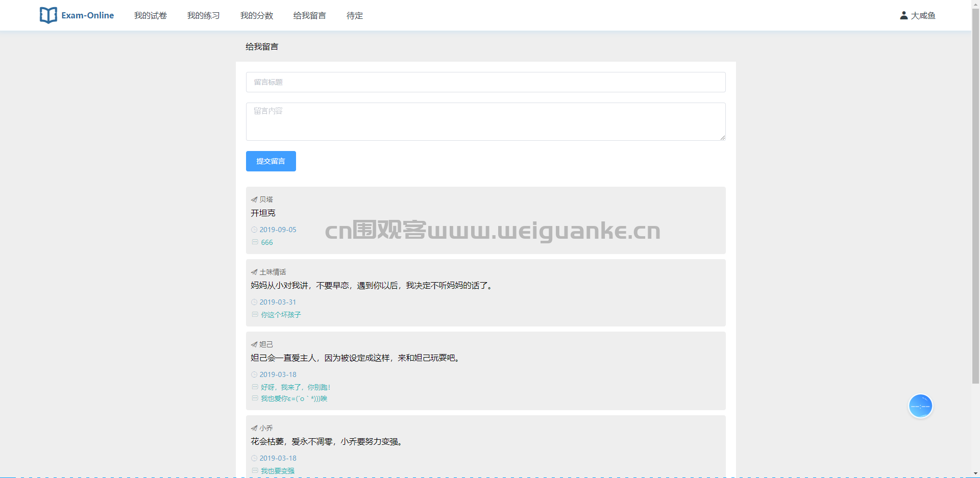Click the message starting 花会枯萎
The height and width of the screenshot is (478, 980).
coord(328,441)
